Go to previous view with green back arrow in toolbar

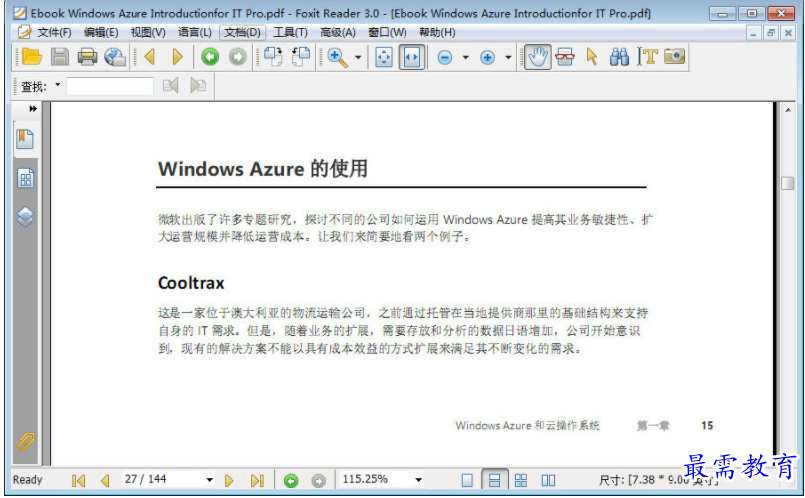pos(209,56)
